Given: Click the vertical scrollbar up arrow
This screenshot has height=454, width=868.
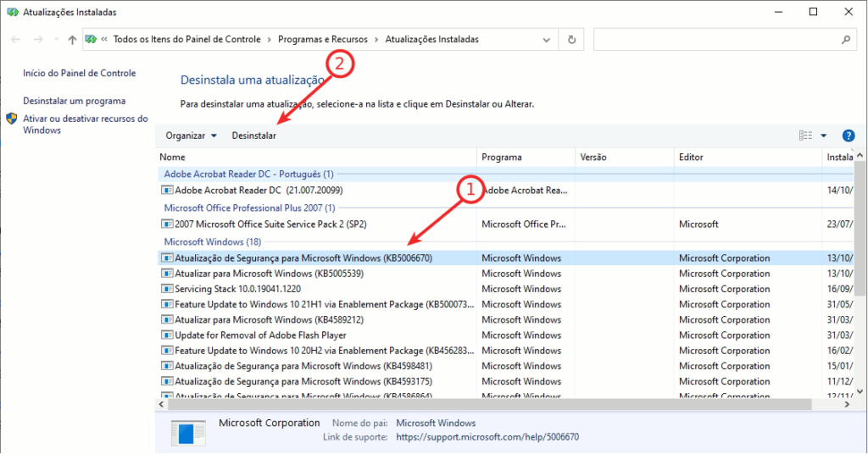Looking at the screenshot, I should (860, 155).
